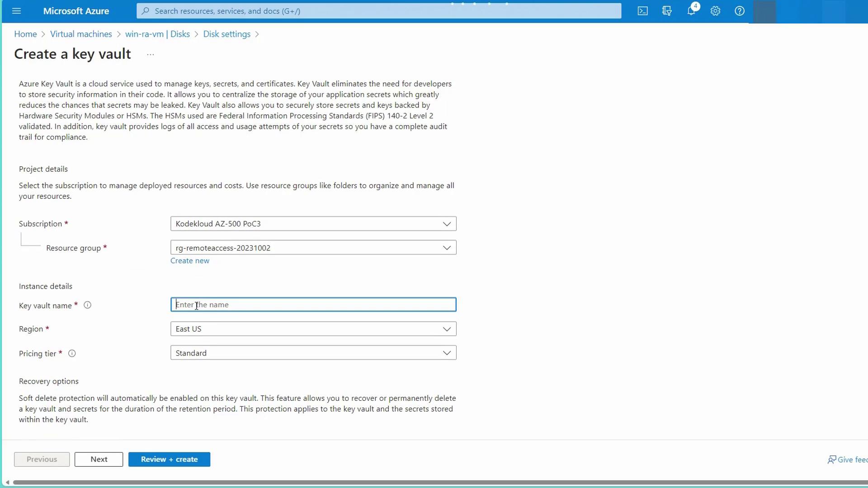Expand the Subscription dropdown
Screen dimensions: 868x488
313,224
